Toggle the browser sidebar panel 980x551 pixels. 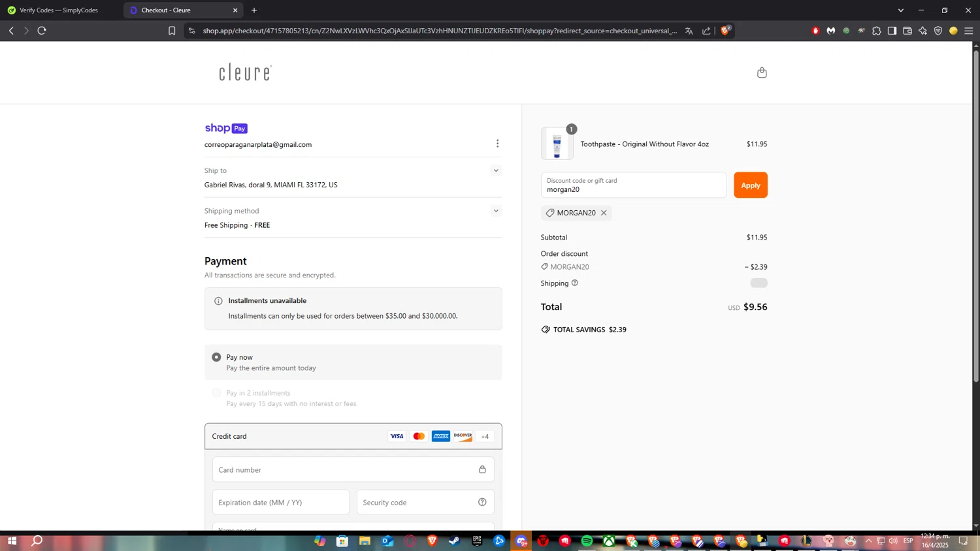[892, 31]
